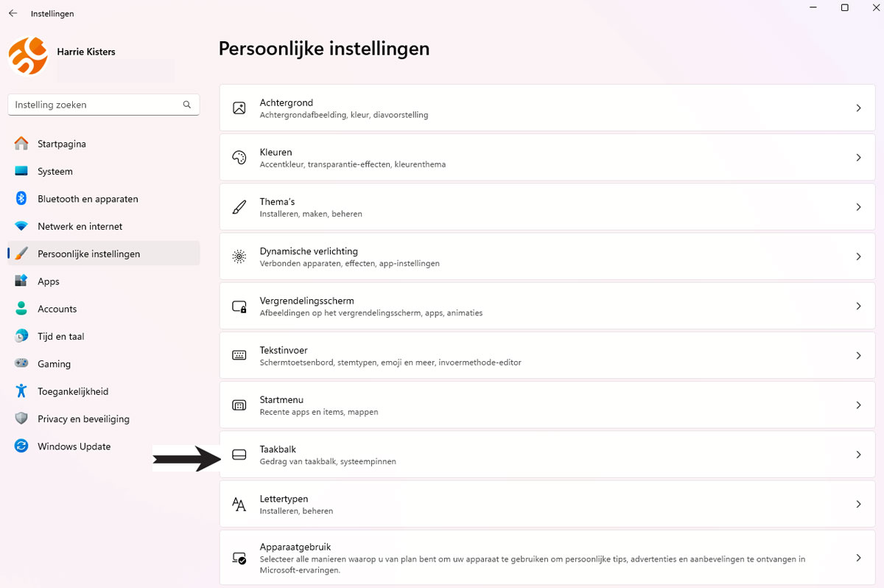Open the Achtergrond picture icon

(x=239, y=108)
